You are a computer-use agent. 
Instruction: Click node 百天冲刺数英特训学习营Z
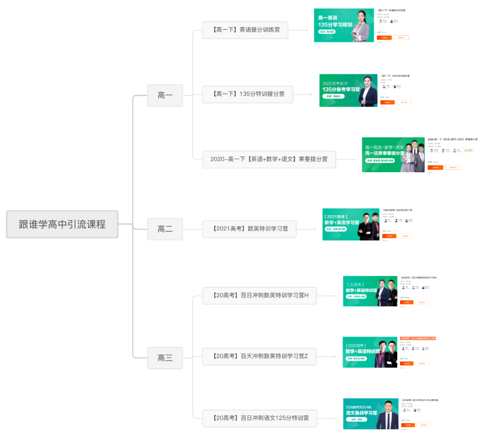coord(259,356)
